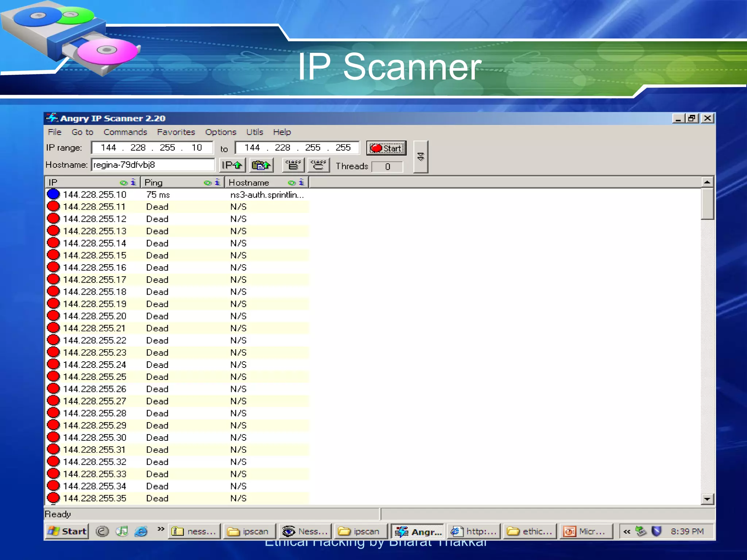
Task: Select the 144.228.255.10 alive host row
Action: (94, 195)
